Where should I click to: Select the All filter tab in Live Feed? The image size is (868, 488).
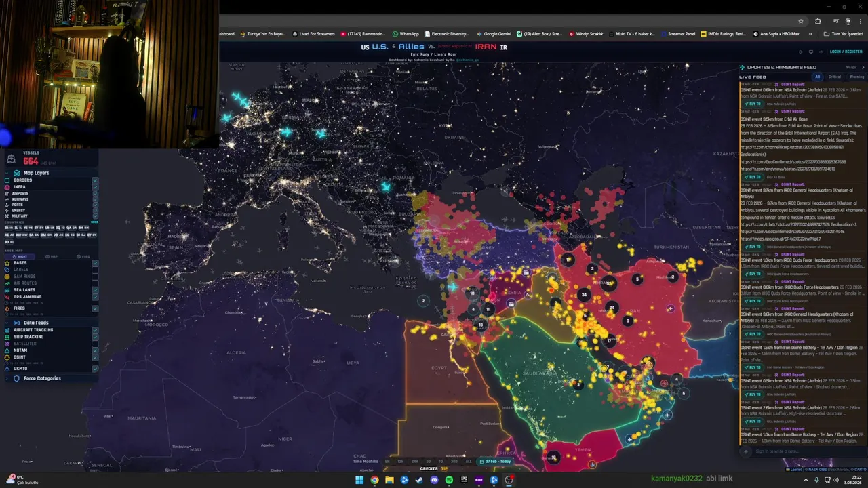(817, 77)
